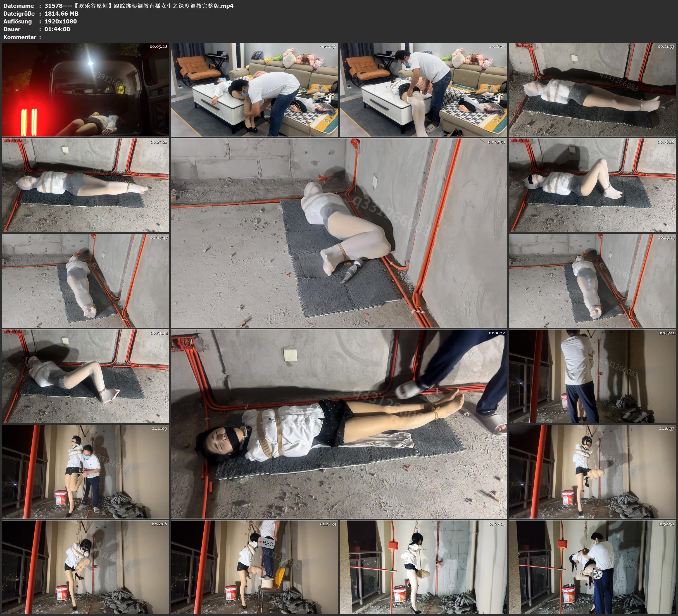
Task: Select the thumbnail timestamped 01:33:03
Action: pos(424,567)
